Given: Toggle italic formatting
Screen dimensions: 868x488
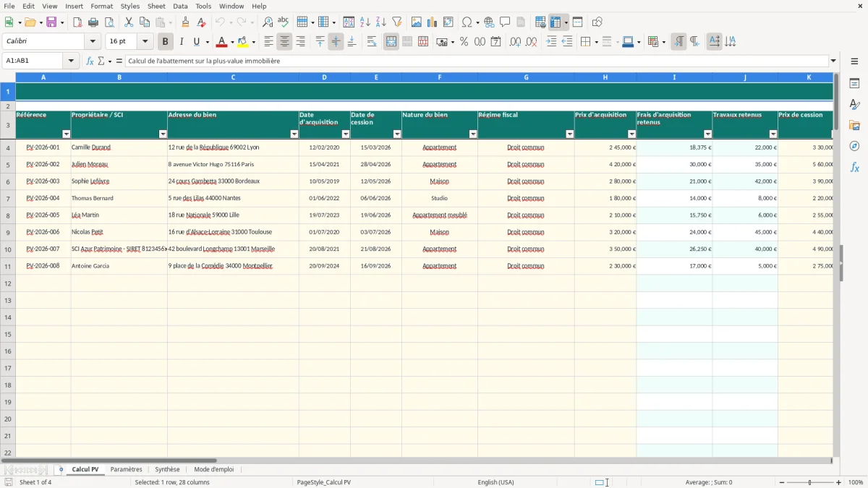Looking at the screenshot, I should point(181,42).
